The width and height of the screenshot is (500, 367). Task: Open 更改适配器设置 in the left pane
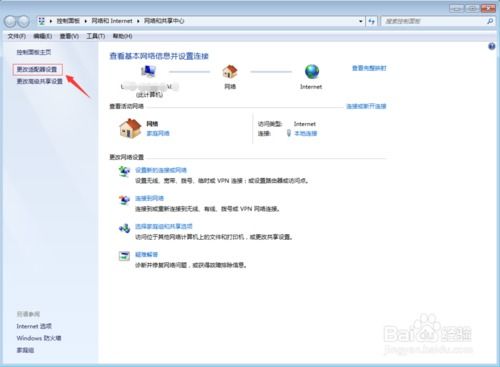[x=37, y=69]
